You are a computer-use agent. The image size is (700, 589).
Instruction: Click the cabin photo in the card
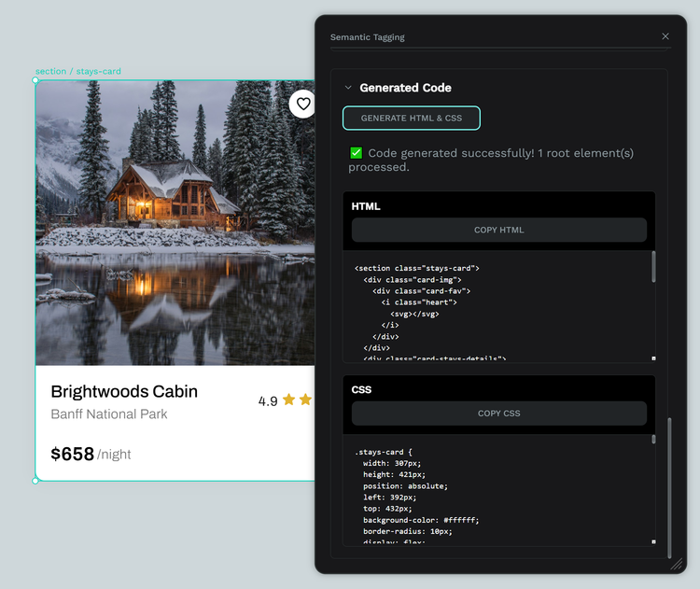point(175,222)
